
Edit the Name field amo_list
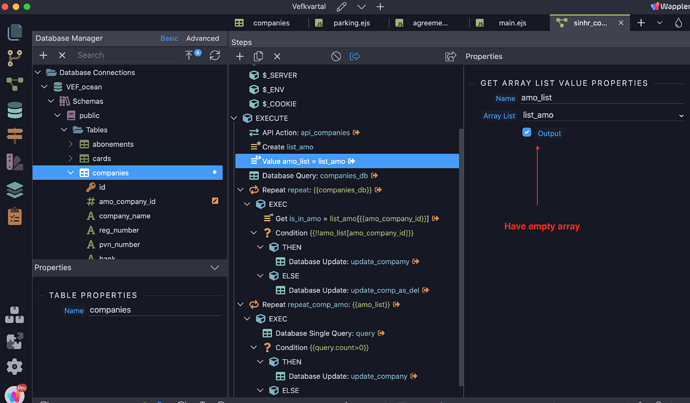click(602, 98)
